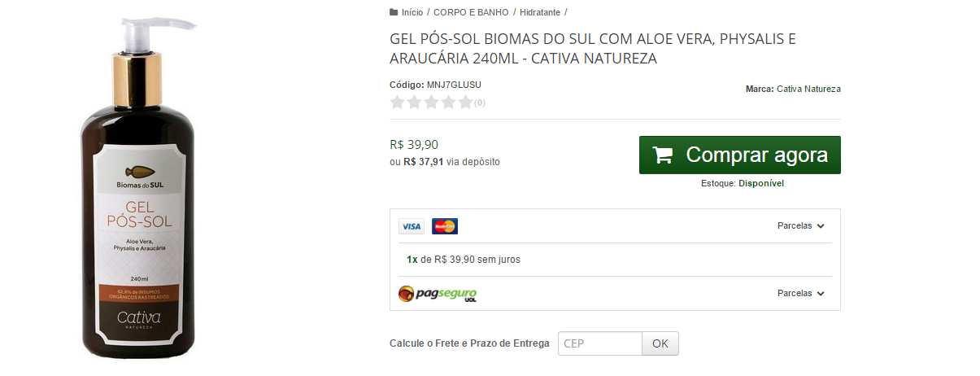Select the second rating star
The height and width of the screenshot is (376, 980).
[x=414, y=103]
